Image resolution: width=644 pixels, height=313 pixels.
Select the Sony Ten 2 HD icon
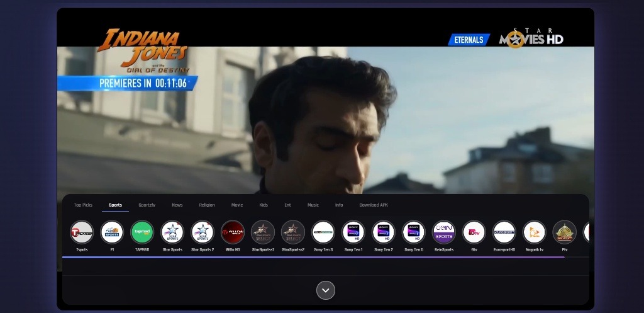pos(384,232)
